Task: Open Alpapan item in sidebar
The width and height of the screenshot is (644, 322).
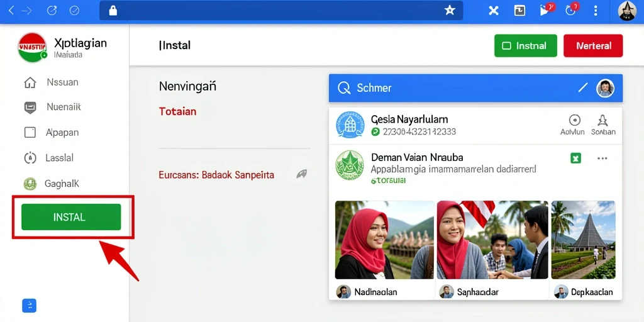Action: pos(52,133)
